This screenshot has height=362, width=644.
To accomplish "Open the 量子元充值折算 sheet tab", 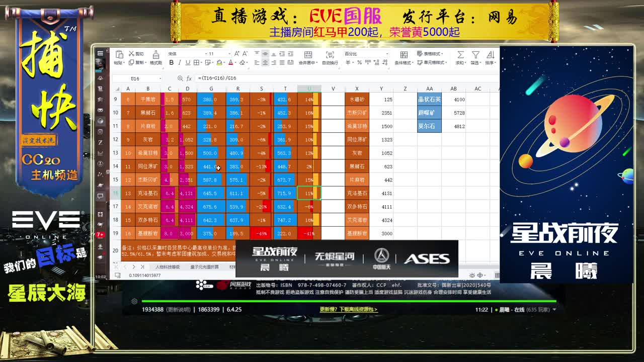I will click(x=204, y=267).
